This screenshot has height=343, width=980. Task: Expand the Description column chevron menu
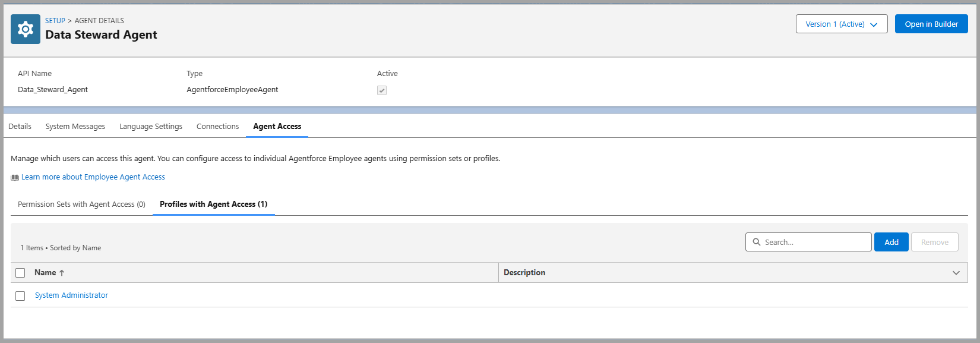pyautogui.click(x=956, y=273)
